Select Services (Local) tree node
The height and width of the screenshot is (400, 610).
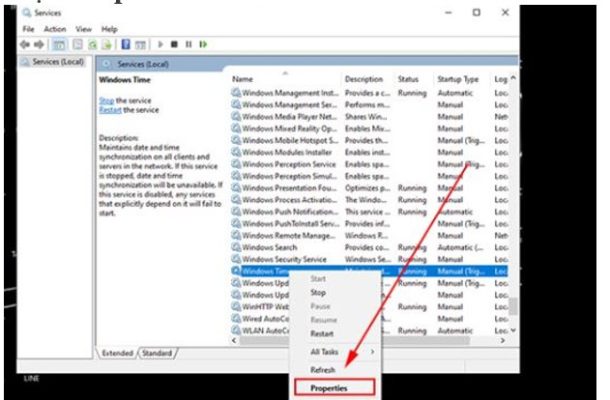(58, 62)
